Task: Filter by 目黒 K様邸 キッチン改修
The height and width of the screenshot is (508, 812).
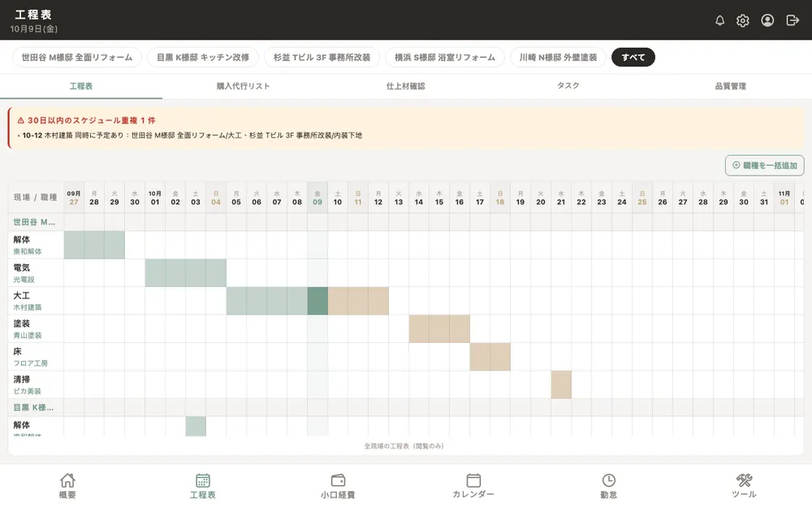Action: [x=203, y=57]
